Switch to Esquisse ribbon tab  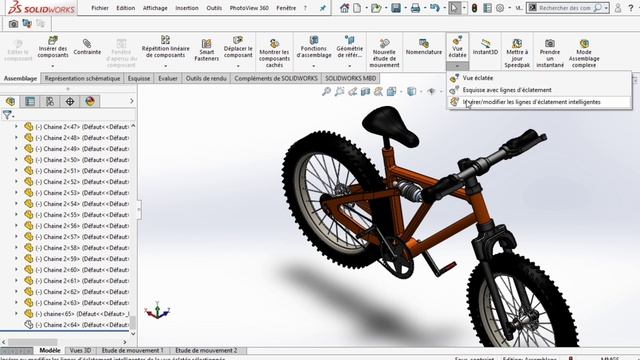[139, 78]
